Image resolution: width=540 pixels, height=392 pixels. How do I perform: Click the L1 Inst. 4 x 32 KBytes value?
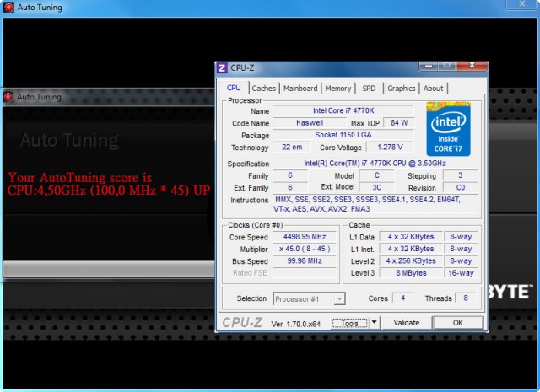coord(411,249)
